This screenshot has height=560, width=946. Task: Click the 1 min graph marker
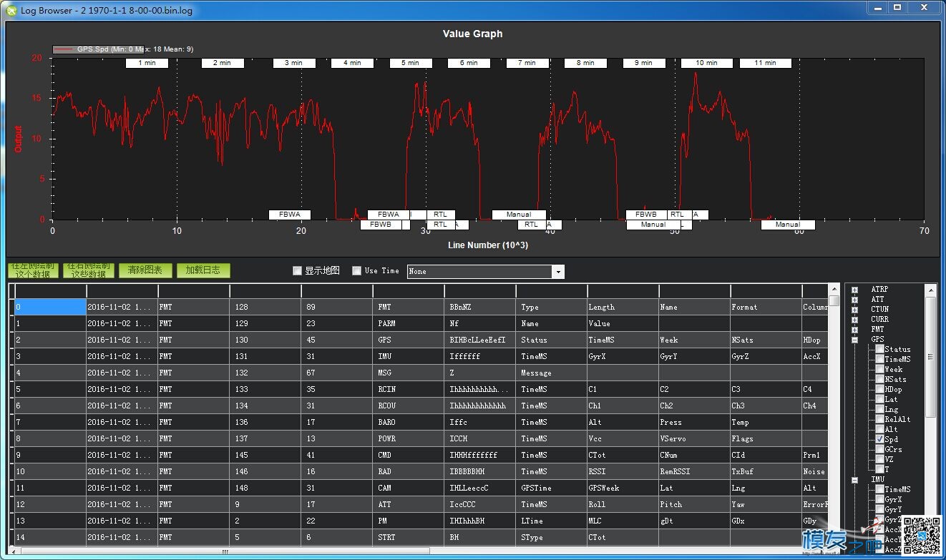pyautogui.click(x=147, y=63)
